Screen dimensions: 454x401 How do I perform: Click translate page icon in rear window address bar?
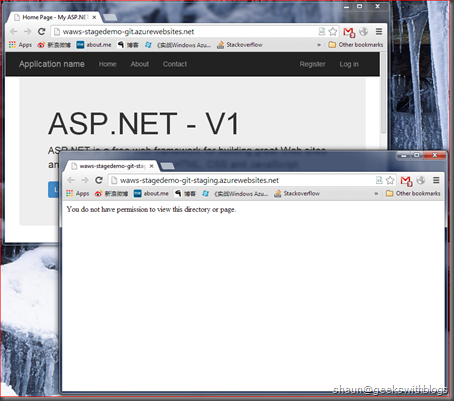pyautogui.click(x=322, y=32)
